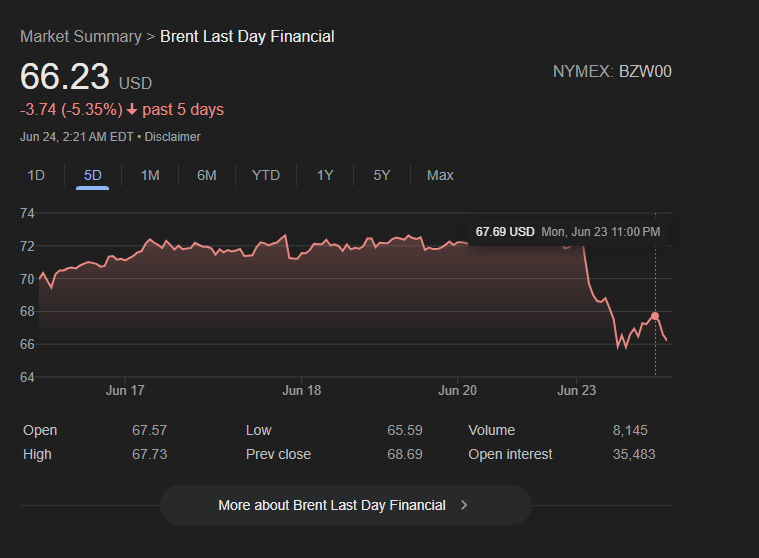The width and height of the screenshot is (759, 558).
Task: Click the highlighted data point on the chart
Action: tap(655, 316)
